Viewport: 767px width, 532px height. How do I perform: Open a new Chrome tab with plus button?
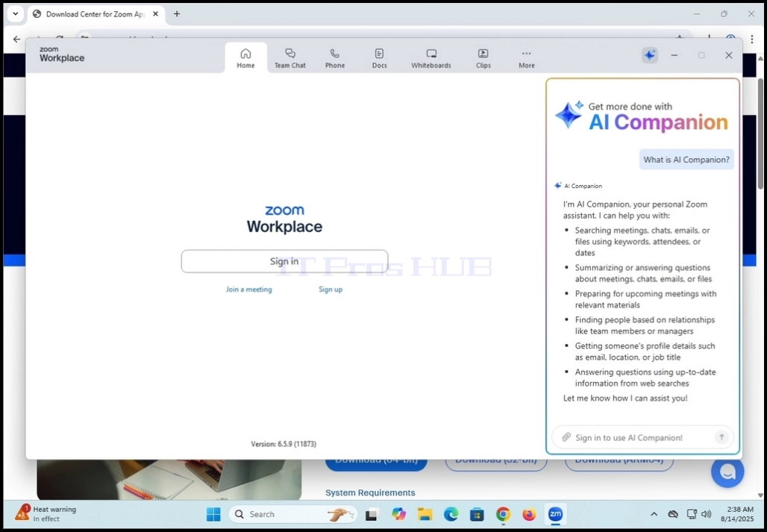pyautogui.click(x=177, y=13)
